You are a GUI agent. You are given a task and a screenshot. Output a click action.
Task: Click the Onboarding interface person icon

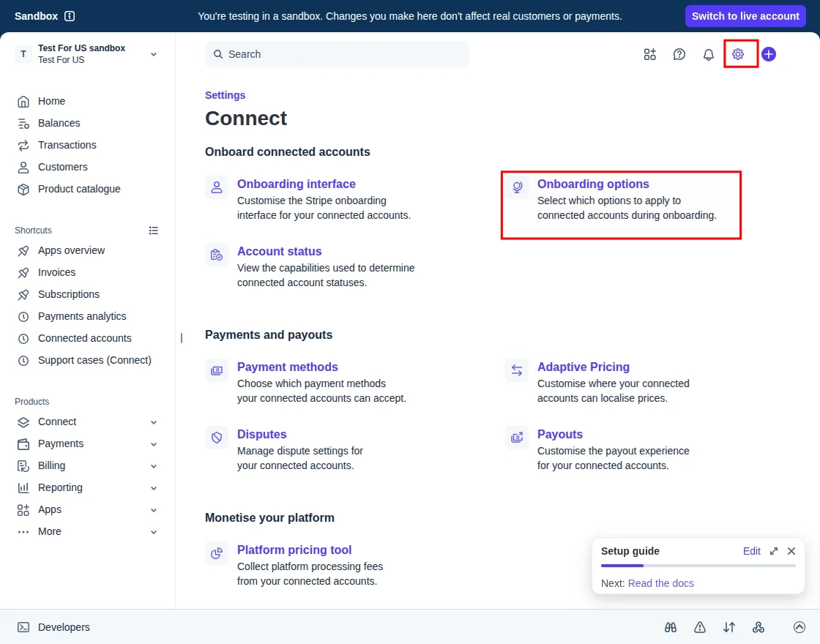click(x=217, y=187)
